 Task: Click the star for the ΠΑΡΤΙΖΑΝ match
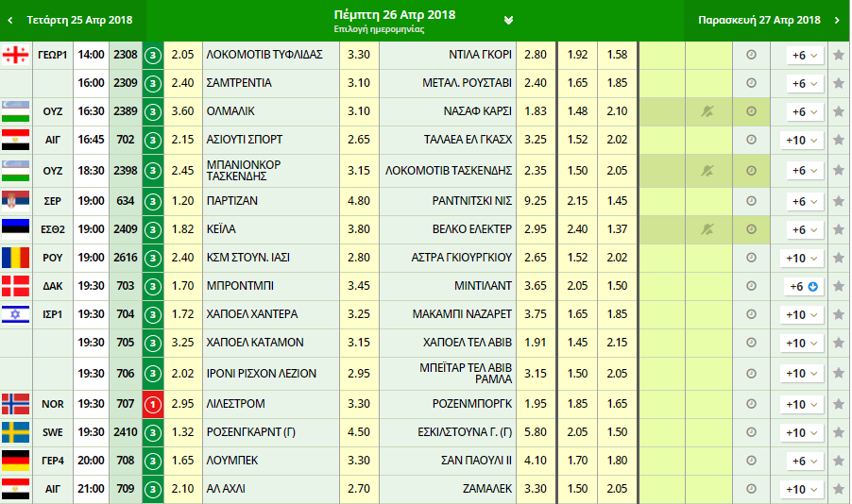838,201
